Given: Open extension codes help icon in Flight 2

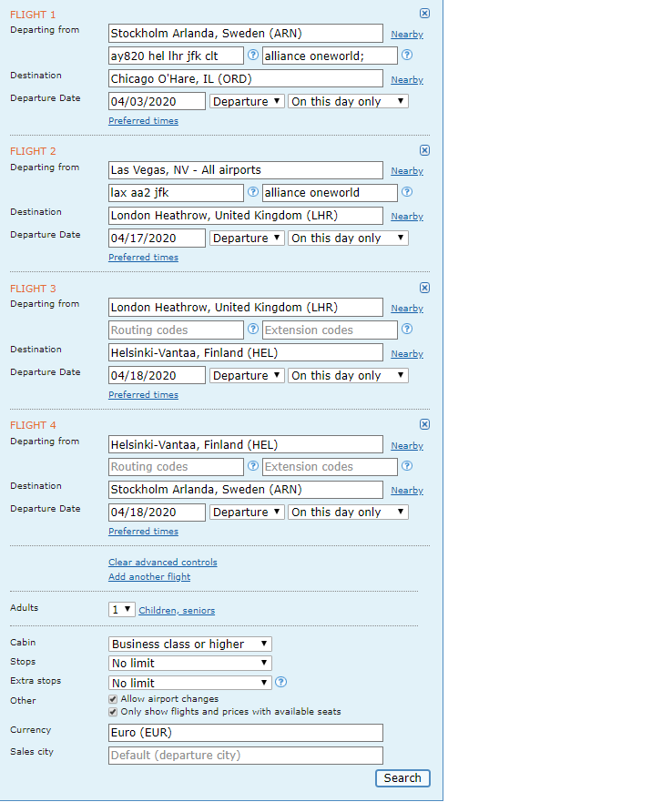Looking at the screenshot, I should [x=407, y=192].
